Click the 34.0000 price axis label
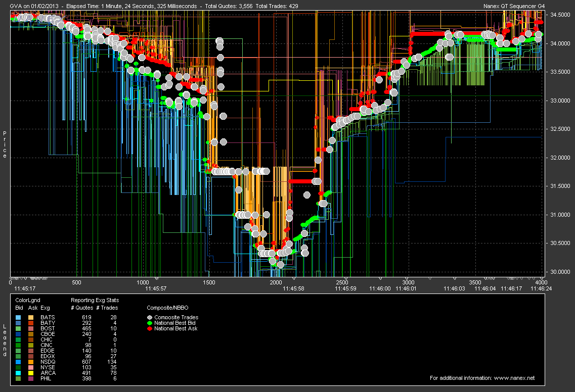This screenshot has height=392, width=575. coord(560,43)
